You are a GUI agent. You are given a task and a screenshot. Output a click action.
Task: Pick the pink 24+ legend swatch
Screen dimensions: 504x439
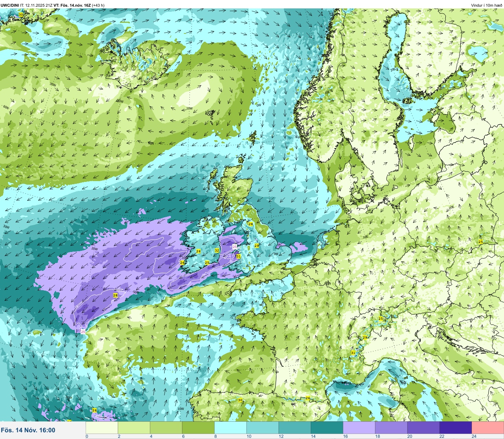coord(487,427)
